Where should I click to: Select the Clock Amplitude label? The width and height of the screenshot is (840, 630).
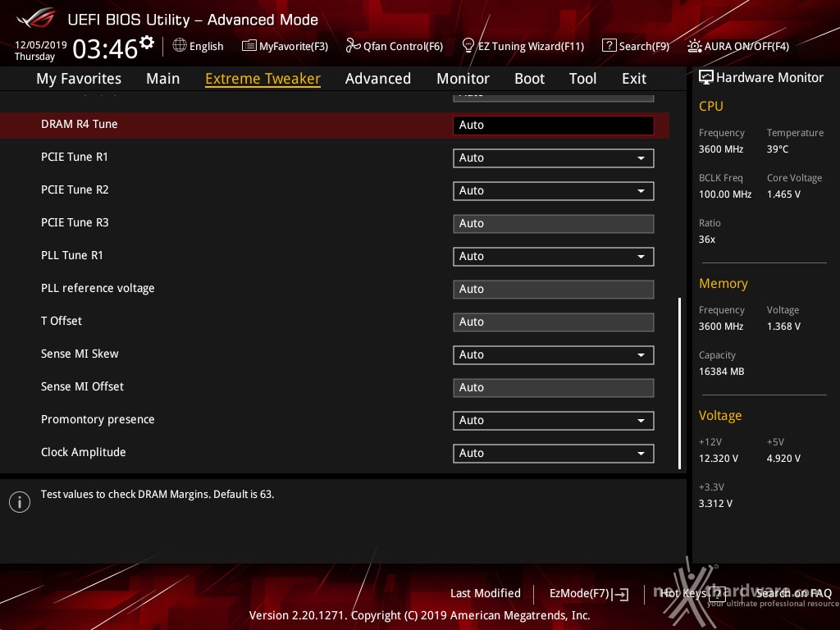coord(84,452)
